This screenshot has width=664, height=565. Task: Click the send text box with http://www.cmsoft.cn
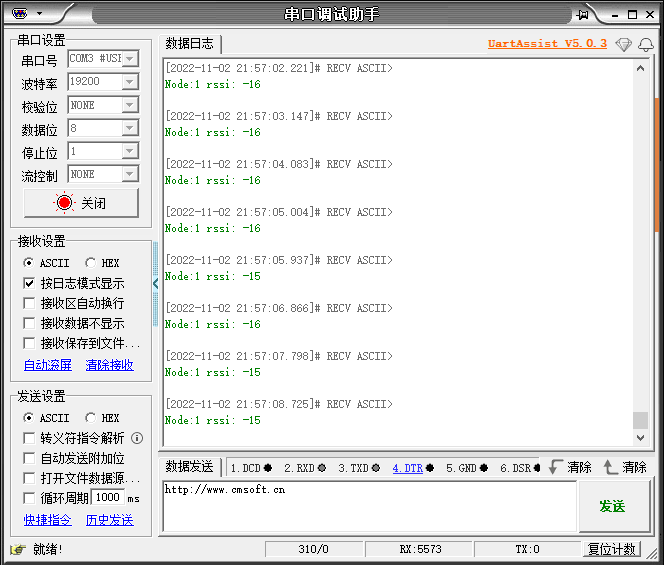[370, 506]
